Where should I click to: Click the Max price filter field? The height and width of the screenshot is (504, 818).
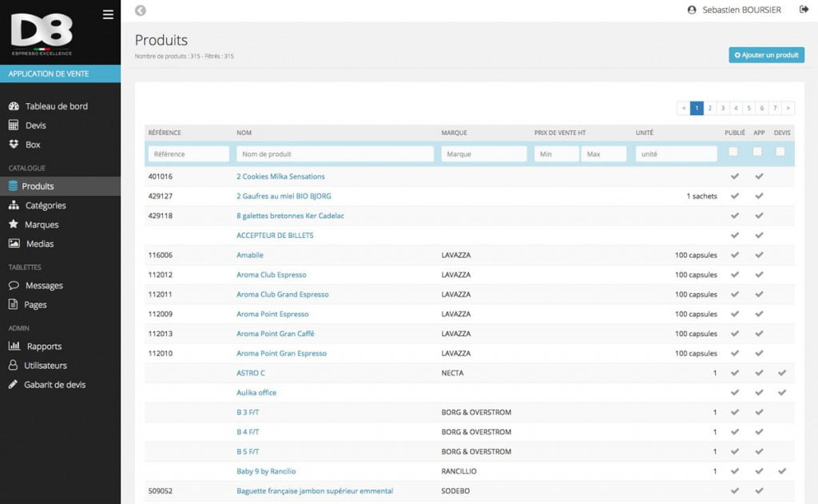[x=604, y=154]
